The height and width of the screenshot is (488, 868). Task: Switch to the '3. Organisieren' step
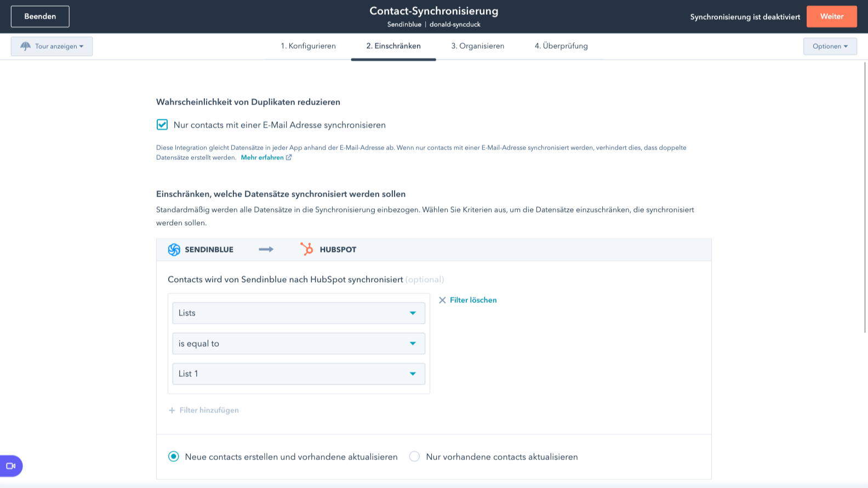477,46
